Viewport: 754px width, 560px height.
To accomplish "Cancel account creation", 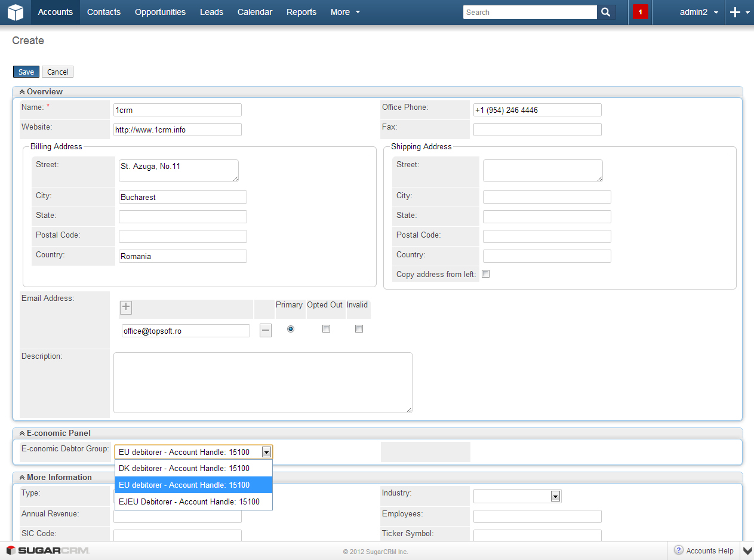I will 58,72.
